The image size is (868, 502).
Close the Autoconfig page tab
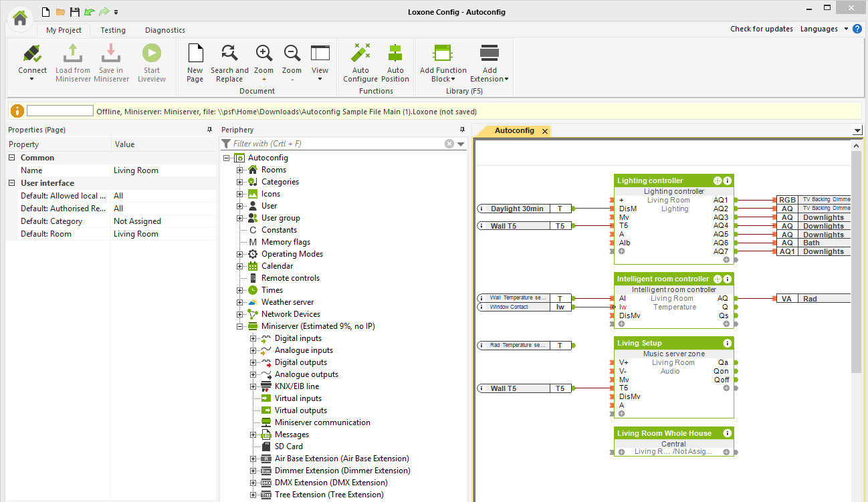coord(545,131)
